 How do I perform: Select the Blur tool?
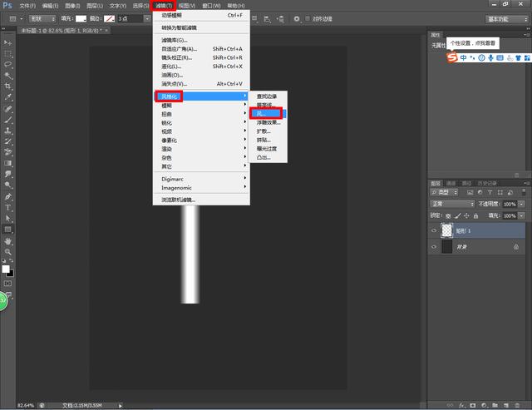[8, 174]
